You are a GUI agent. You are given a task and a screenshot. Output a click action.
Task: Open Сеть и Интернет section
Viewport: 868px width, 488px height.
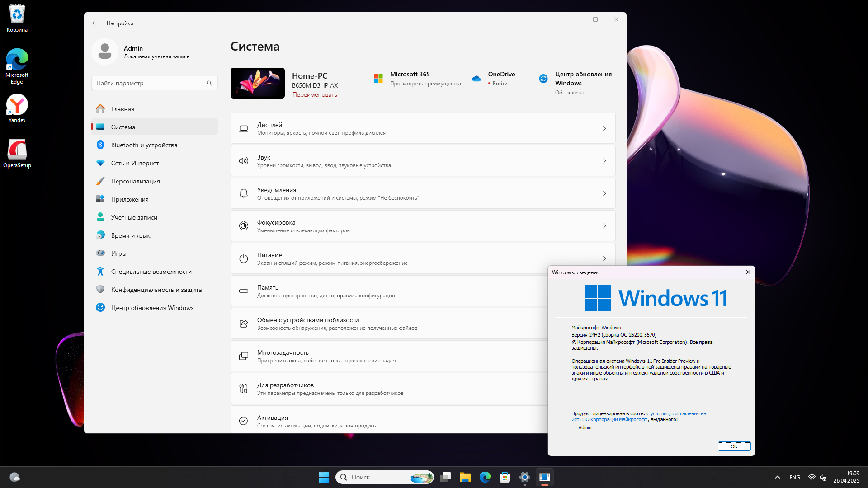(135, 163)
